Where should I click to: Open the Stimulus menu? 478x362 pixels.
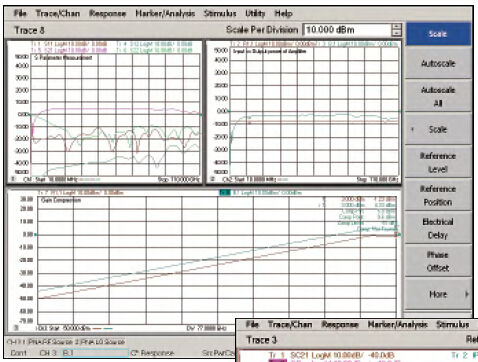tap(220, 13)
